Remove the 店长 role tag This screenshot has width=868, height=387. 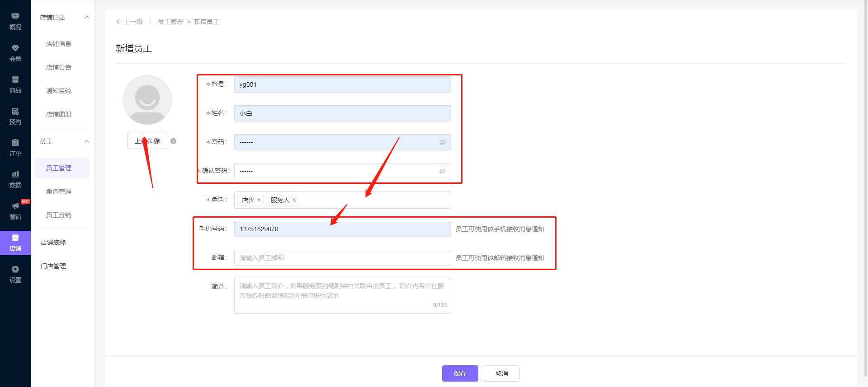pos(259,200)
